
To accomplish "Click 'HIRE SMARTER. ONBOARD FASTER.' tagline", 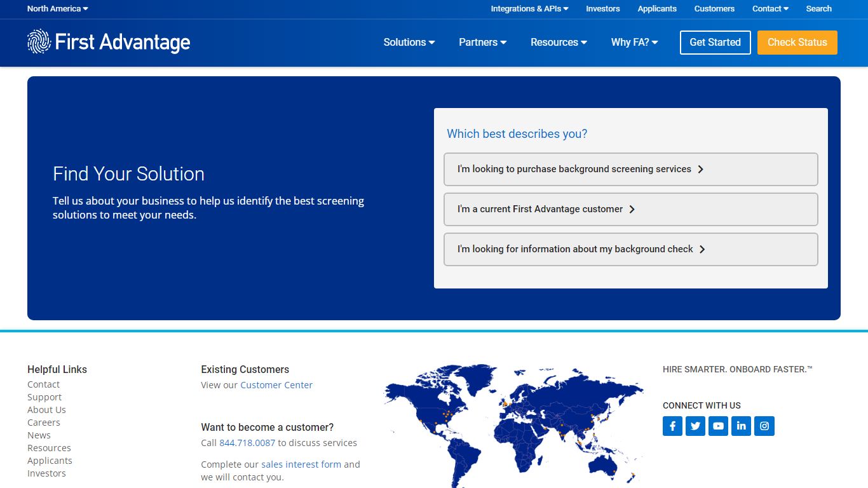I will 738,369.
